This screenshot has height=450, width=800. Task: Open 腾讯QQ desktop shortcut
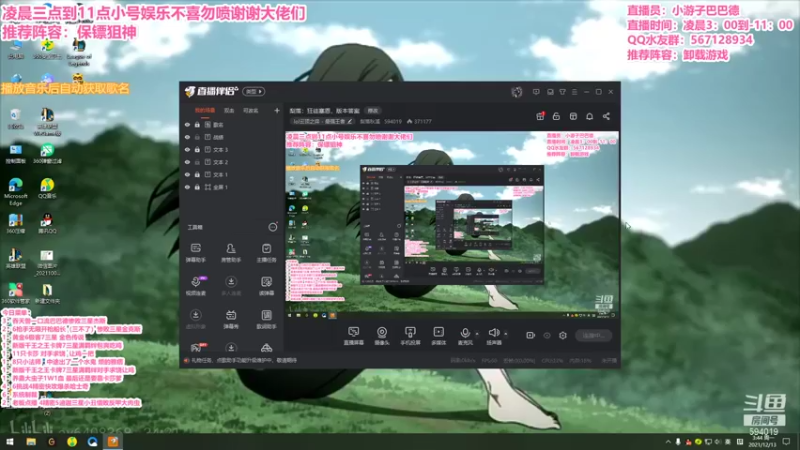click(47, 223)
